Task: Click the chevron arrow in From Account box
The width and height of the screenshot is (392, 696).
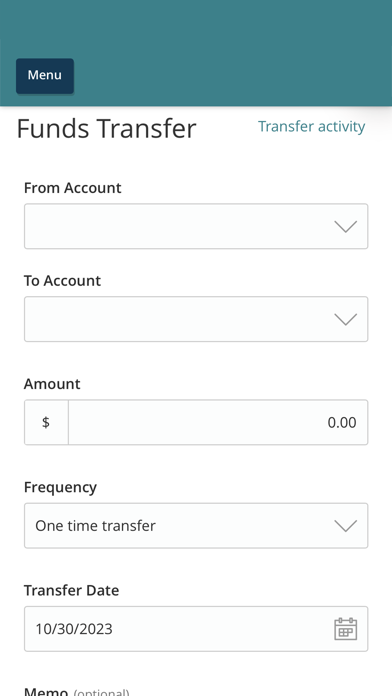Action: coord(345,226)
